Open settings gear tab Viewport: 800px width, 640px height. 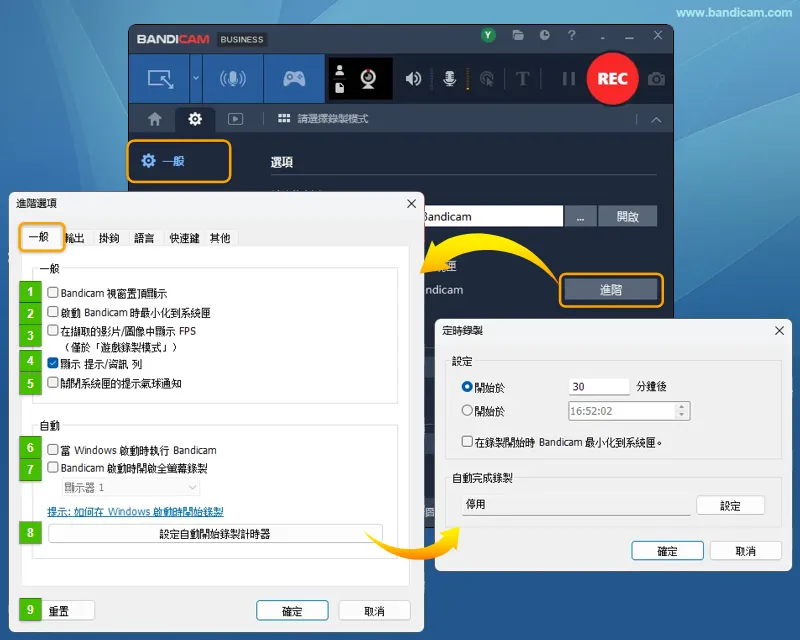tap(195, 119)
